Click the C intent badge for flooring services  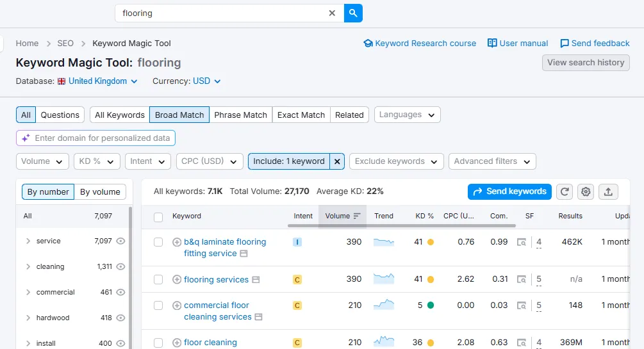coord(297,280)
